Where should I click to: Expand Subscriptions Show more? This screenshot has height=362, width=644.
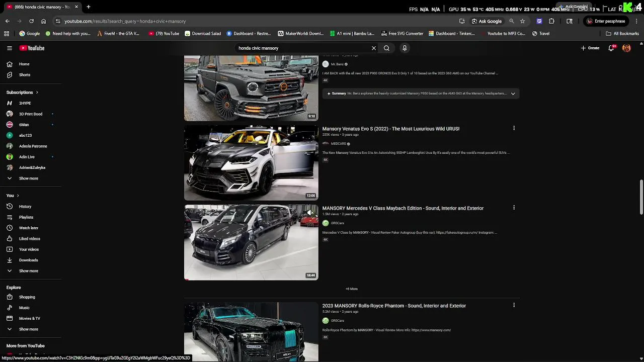pyautogui.click(x=28, y=178)
